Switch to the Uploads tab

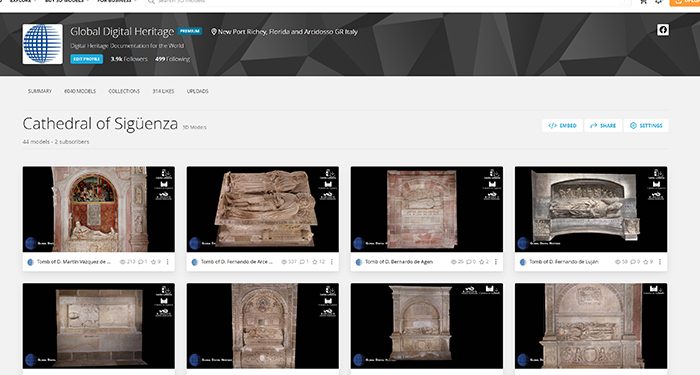coord(197,91)
